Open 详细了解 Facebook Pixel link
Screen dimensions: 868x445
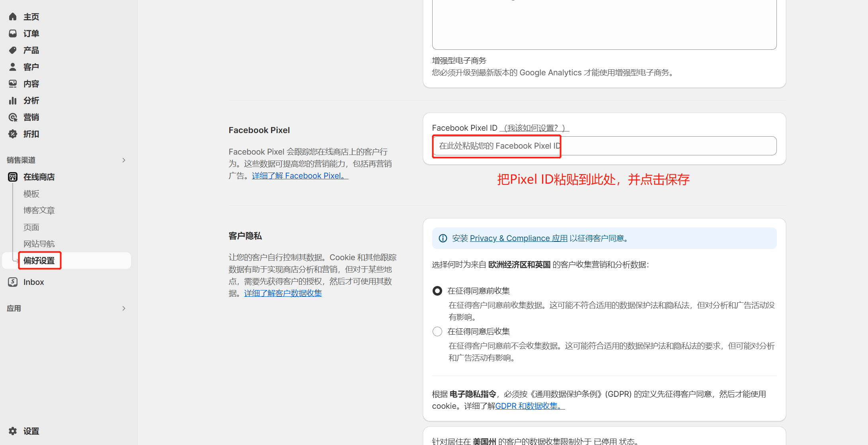coord(300,176)
